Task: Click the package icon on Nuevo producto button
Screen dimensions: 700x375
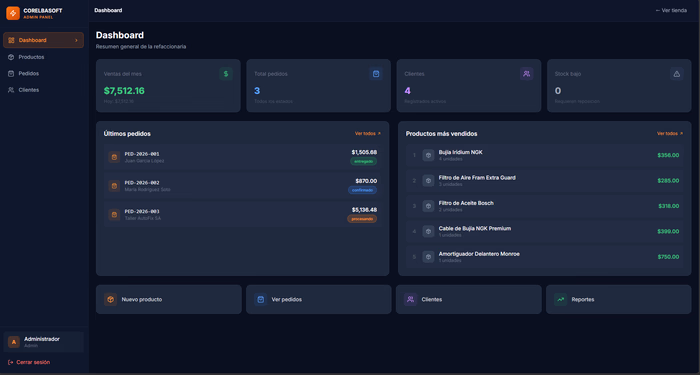Action: (x=110, y=300)
